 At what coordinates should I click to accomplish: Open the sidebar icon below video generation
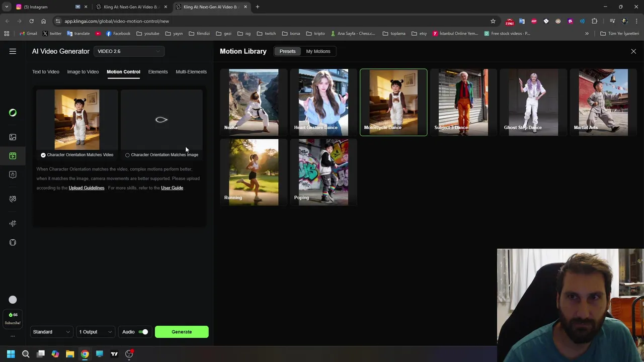coord(13,174)
